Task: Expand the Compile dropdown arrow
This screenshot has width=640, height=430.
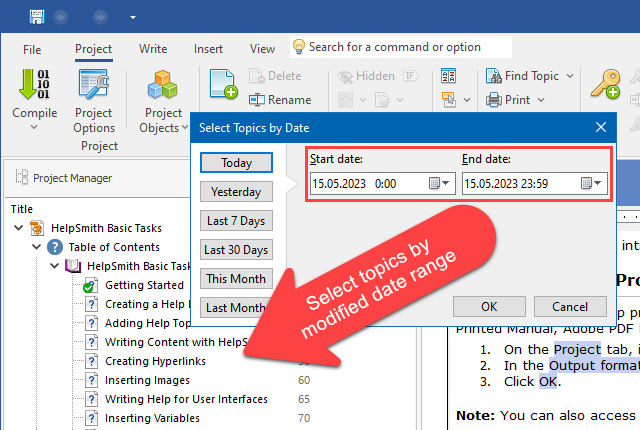Action: [34, 127]
